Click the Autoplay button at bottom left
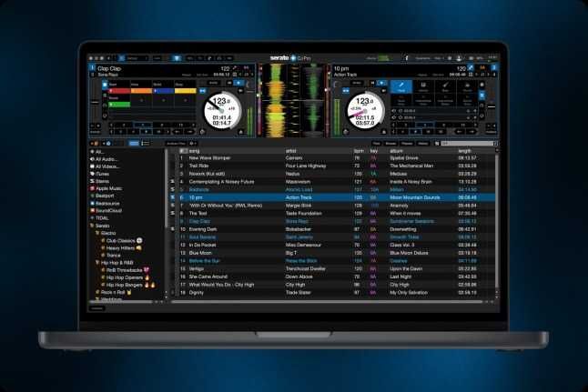This screenshot has width=588, height=392. (x=96, y=308)
